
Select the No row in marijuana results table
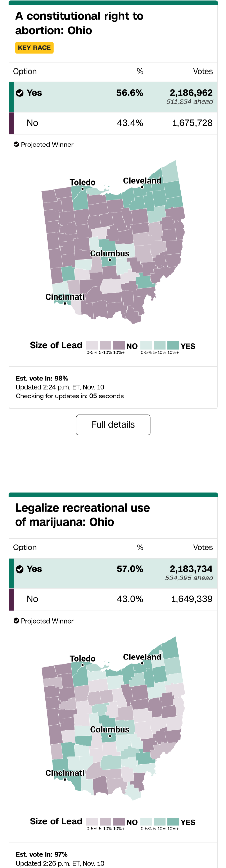(113, 599)
